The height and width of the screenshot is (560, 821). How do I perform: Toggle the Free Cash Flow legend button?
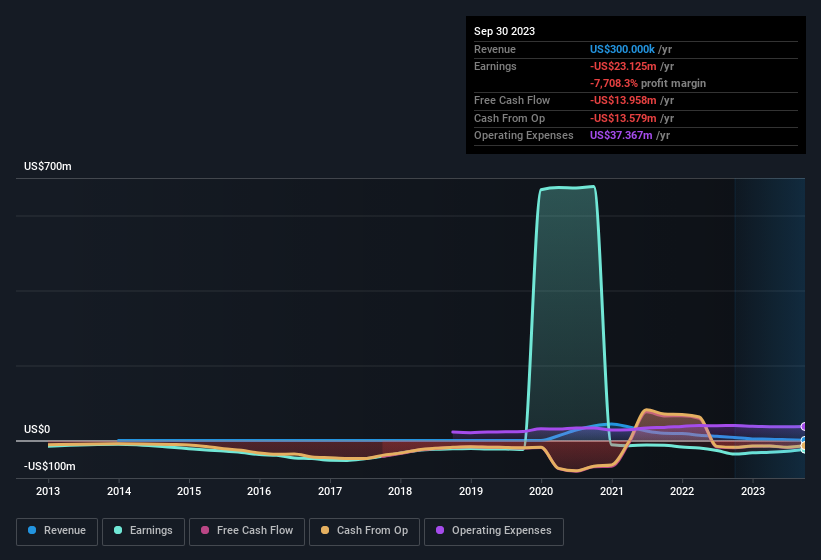point(247,531)
